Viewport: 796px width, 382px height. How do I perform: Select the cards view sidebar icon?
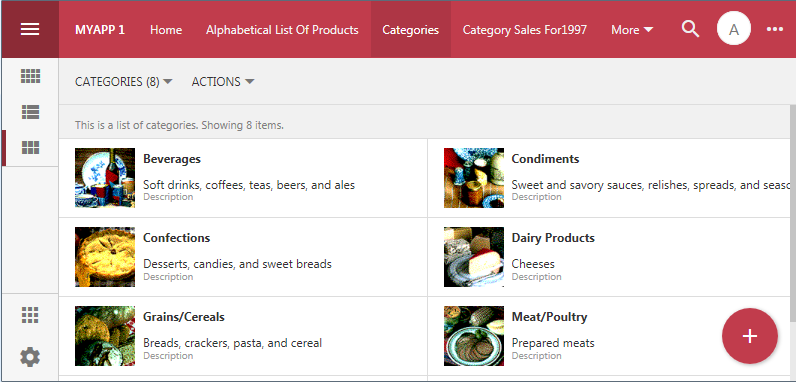click(30, 148)
